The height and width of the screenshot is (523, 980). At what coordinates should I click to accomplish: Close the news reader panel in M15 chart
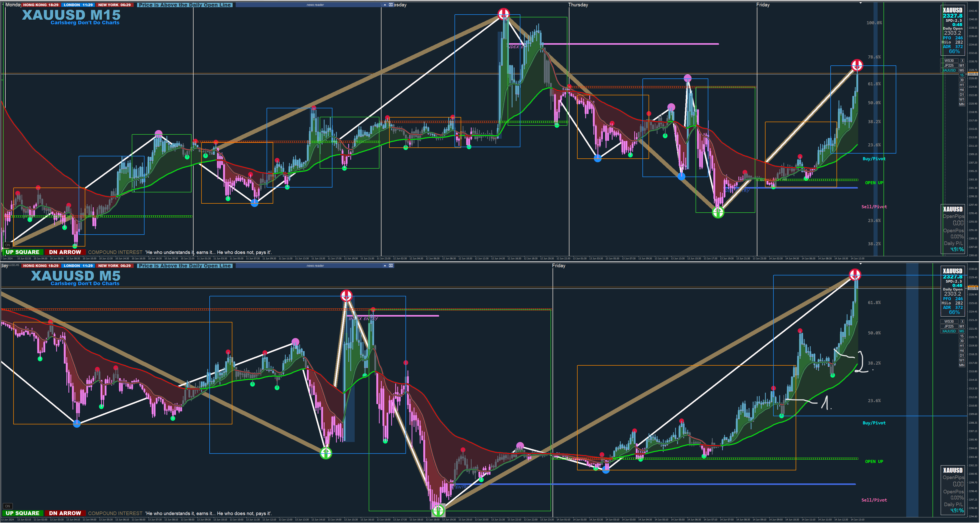391,5
